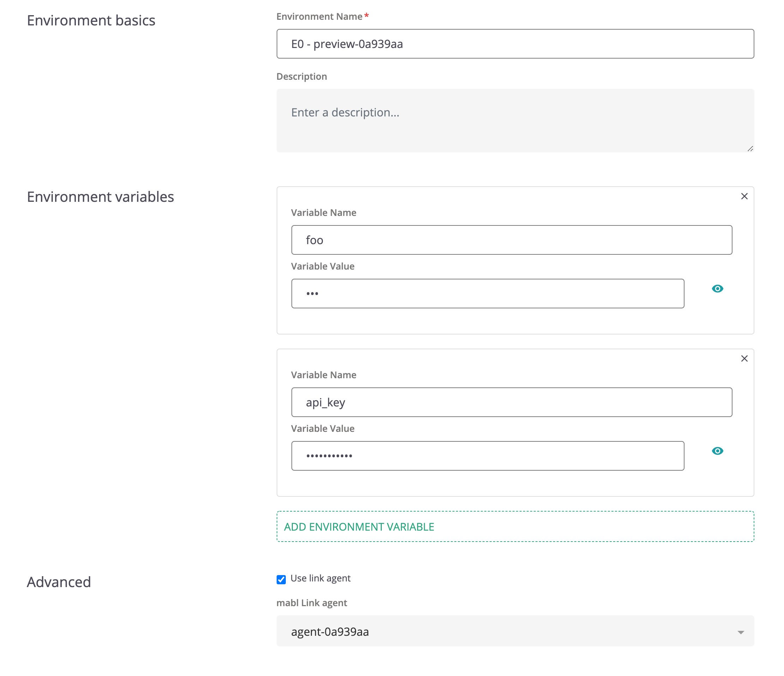Remove the foo variable card
This screenshot has height=676, width=784.
point(744,196)
